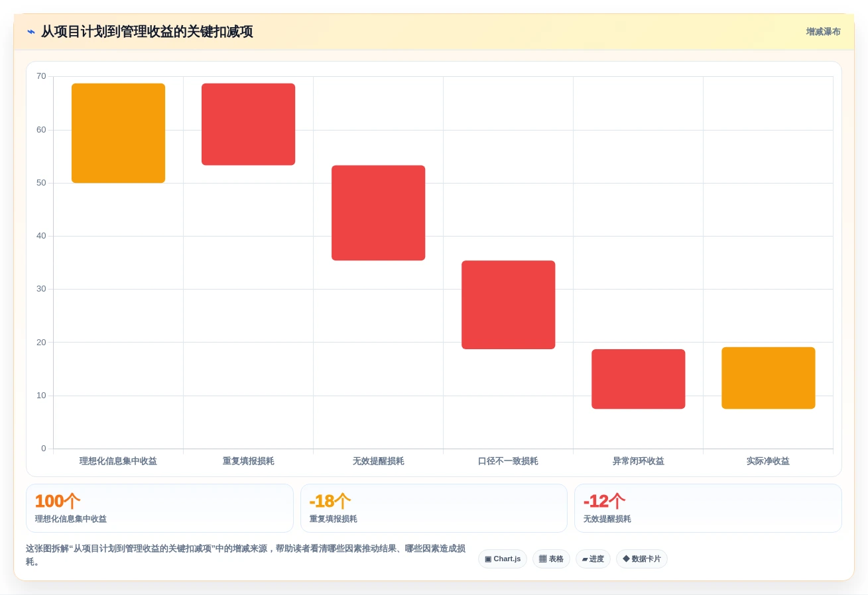Screen dimensions: 868x595
Task: Click the y-axis value 10
Action: (x=41, y=396)
